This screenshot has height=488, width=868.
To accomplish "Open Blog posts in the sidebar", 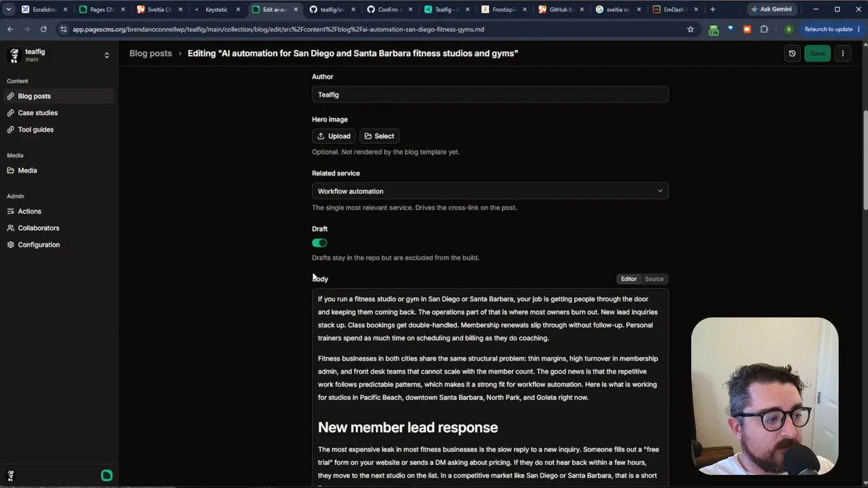I will click(59, 96).
